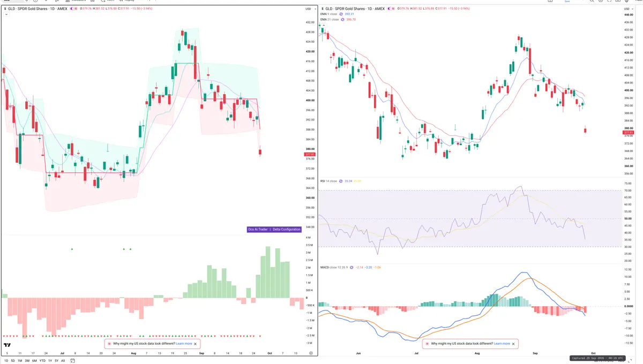Collapse the left chart legend chevron

(x=6, y=14)
